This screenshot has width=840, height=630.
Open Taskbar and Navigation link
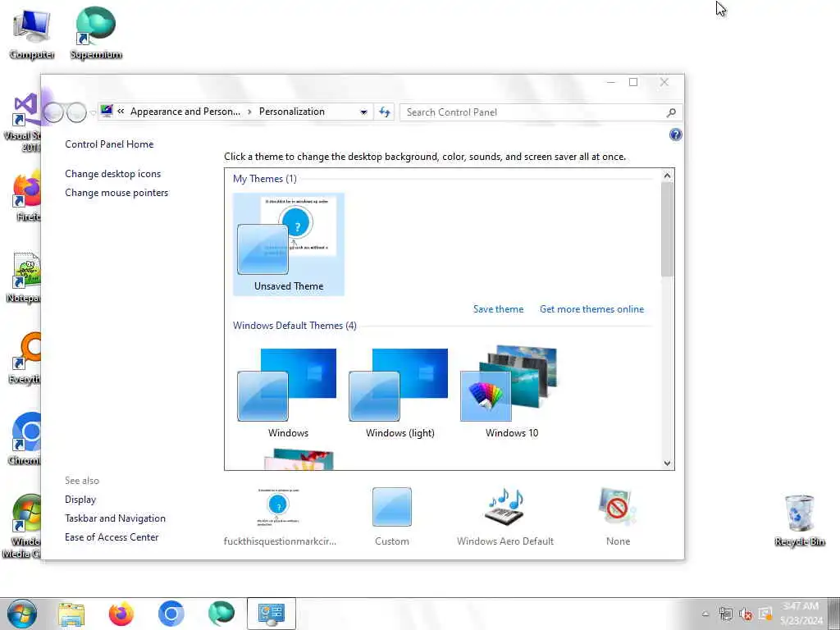(115, 518)
